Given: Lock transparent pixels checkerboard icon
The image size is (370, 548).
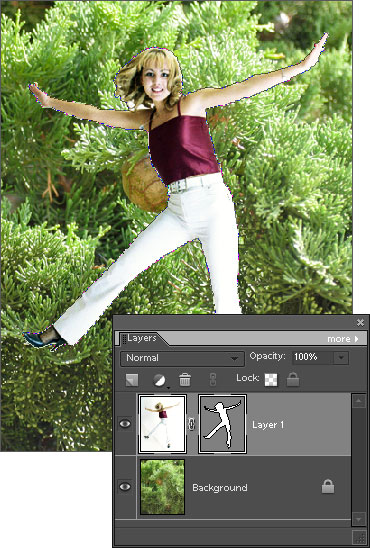Looking at the screenshot, I should 271,380.
